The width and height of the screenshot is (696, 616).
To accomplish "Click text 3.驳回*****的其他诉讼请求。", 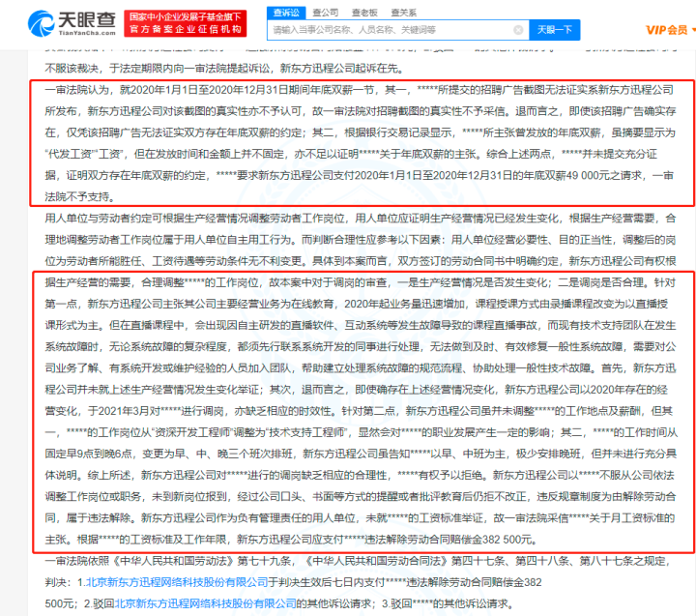I will (x=449, y=603).
